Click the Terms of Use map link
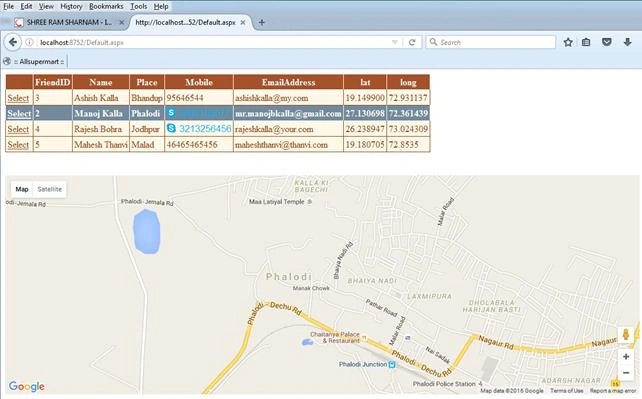Viewport: 642px width, 399px height. point(567,391)
